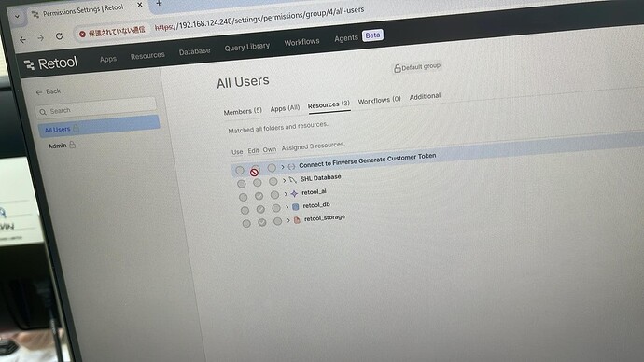This screenshot has height=362, width=644.
Task: Go back with browser back arrow
Action: pyautogui.click(x=22, y=40)
